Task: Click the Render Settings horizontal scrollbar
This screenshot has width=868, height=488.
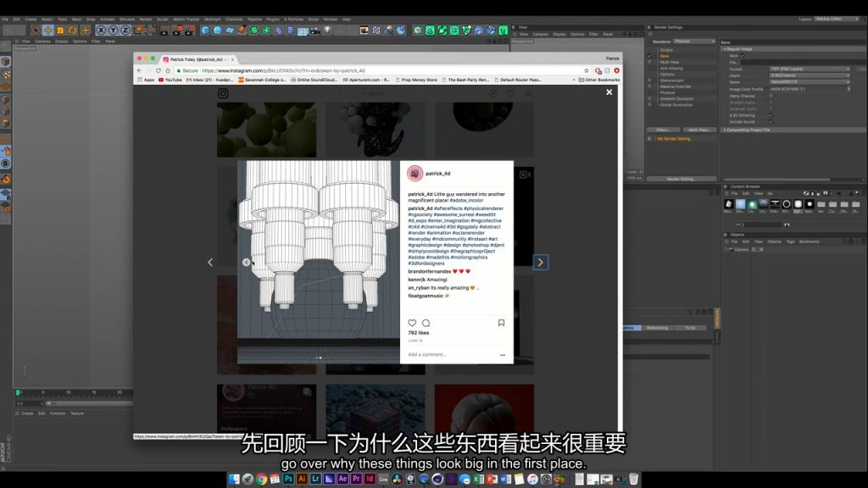Action: pyautogui.click(x=776, y=180)
